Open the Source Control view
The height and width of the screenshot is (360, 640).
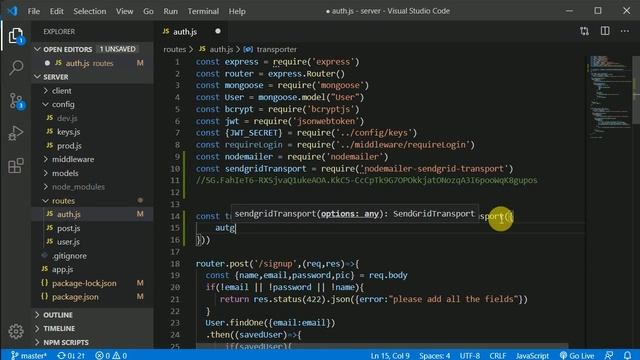pyautogui.click(x=16, y=100)
